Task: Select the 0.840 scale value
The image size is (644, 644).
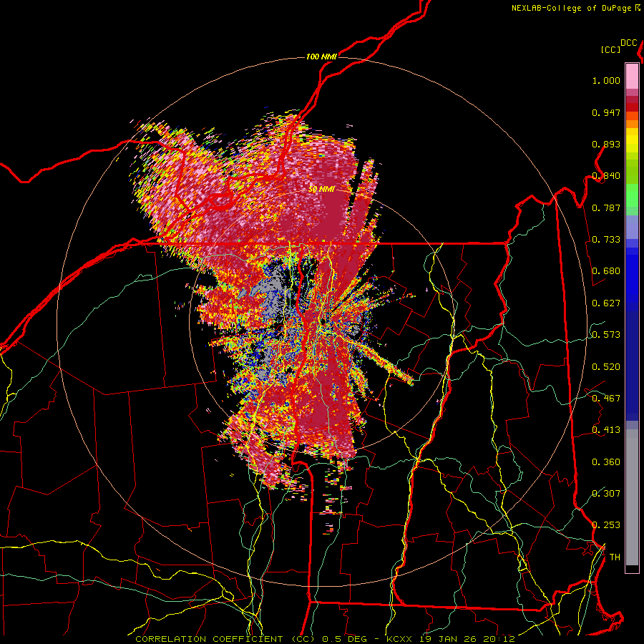Action: coord(606,176)
